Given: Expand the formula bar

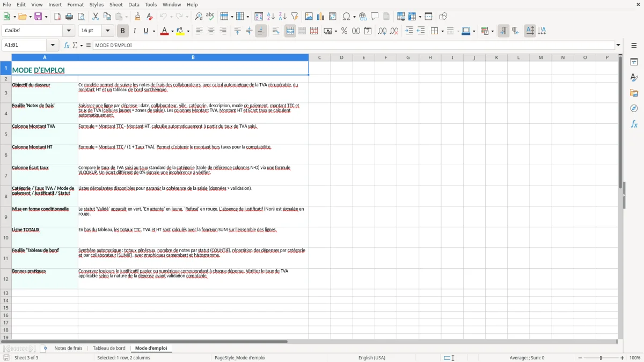Looking at the screenshot, I should (x=618, y=45).
